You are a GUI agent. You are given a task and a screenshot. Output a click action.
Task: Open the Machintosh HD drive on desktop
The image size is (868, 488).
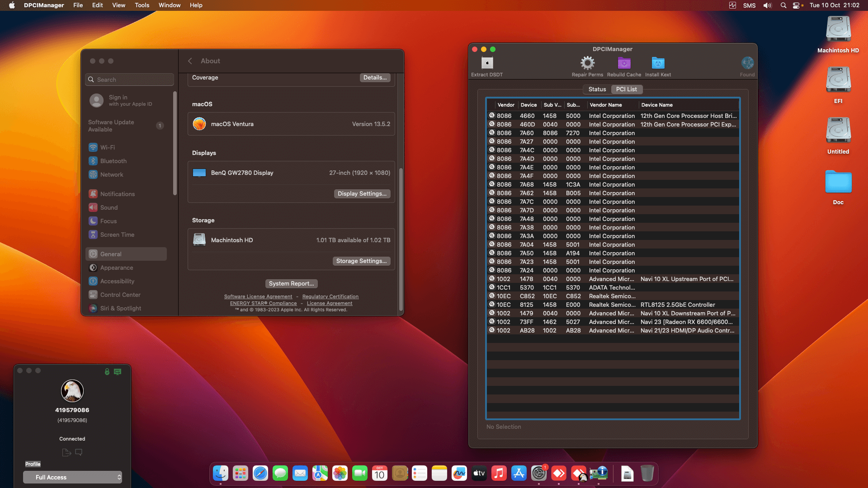click(838, 28)
